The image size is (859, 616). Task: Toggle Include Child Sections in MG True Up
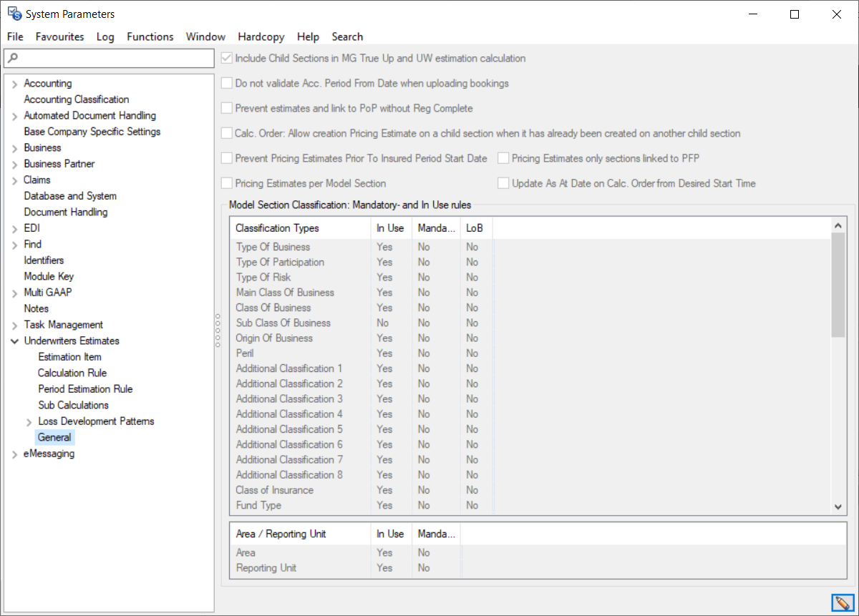[x=227, y=59]
